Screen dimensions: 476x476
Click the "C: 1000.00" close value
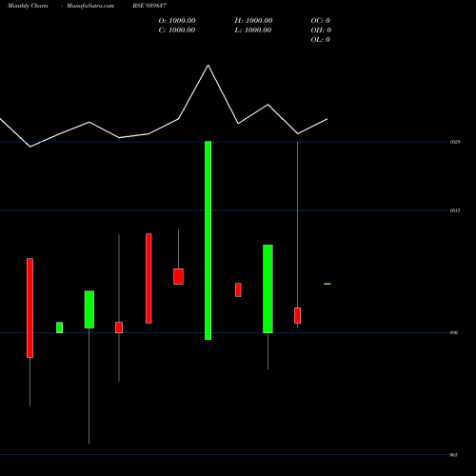point(177,30)
